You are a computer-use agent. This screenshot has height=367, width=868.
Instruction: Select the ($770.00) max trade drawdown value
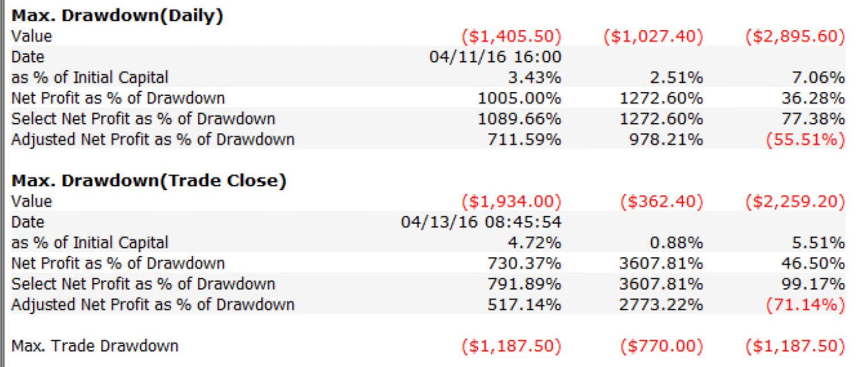coord(661,346)
